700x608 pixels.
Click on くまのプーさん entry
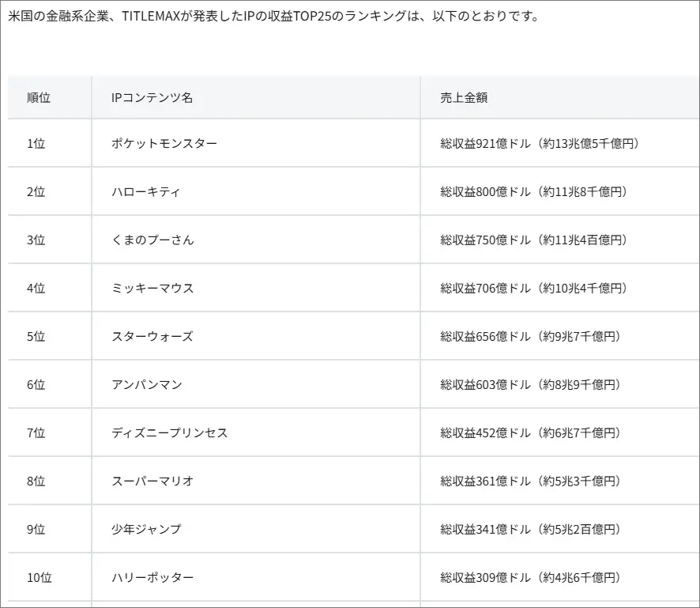tap(152, 240)
